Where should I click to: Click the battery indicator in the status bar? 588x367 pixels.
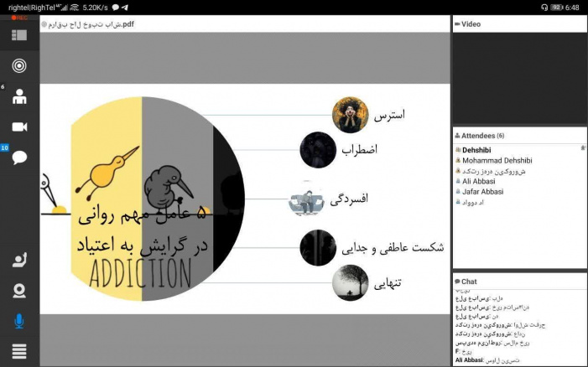557,7
